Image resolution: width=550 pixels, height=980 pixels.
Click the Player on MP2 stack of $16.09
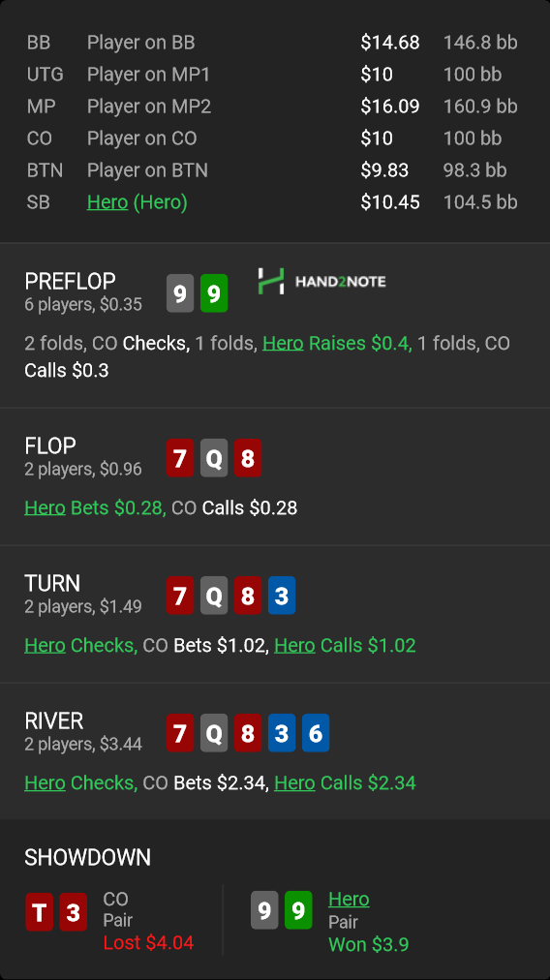390,107
